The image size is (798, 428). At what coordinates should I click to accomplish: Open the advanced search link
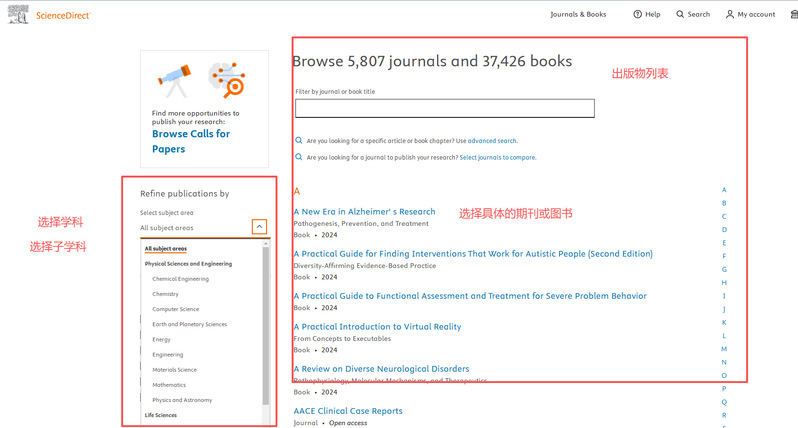(492, 141)
